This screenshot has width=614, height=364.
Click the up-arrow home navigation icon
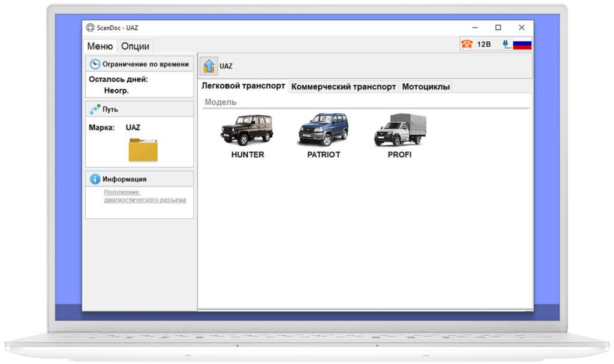point(209,66)
